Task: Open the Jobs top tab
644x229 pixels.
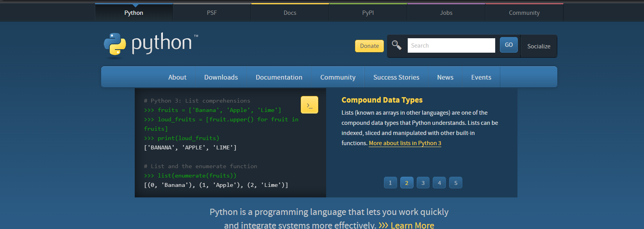Action: coord(446,12)
